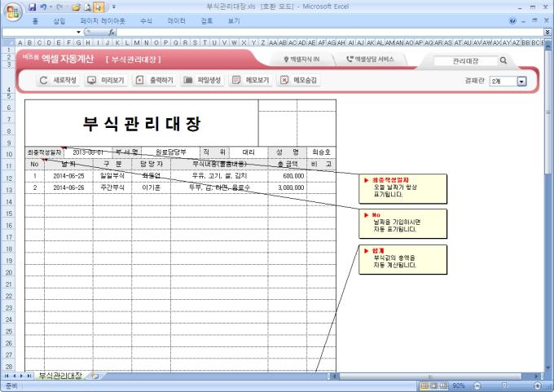Undo the last action
This screenshot has height=392, width=554.
coord(43,7)
